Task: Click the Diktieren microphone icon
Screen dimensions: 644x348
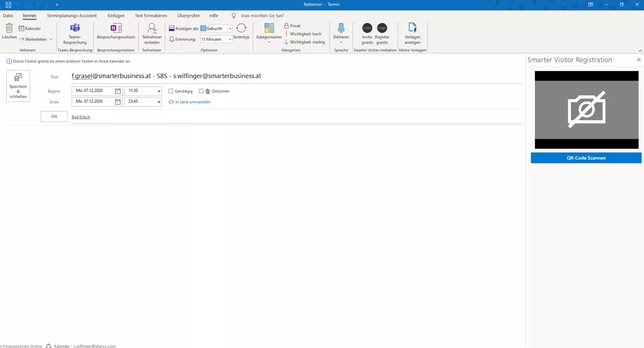Action: coord(341,28)
